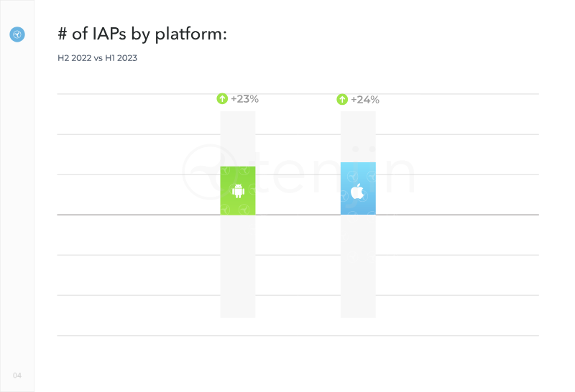Image resolution: width=575 pixels, height=392 pixels.
Task: Click the grey column above Android bar
Action: [x=238, y=139]
